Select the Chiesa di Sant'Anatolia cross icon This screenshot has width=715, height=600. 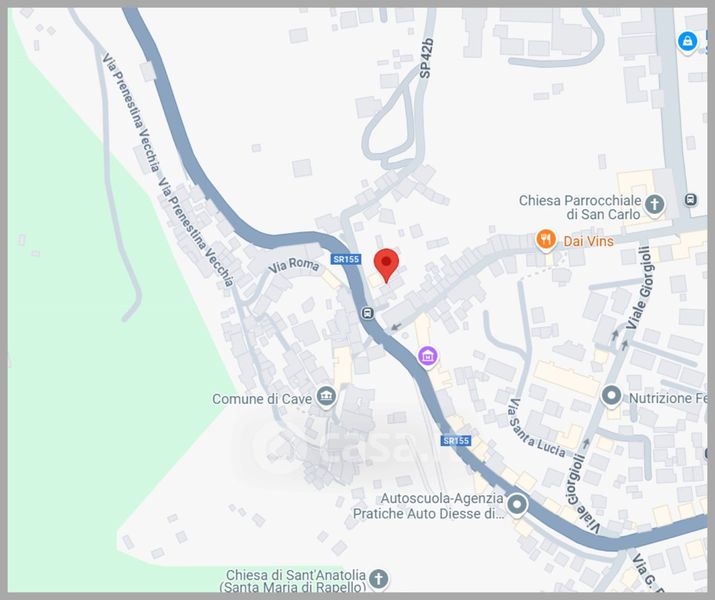(x=378, y=579)
